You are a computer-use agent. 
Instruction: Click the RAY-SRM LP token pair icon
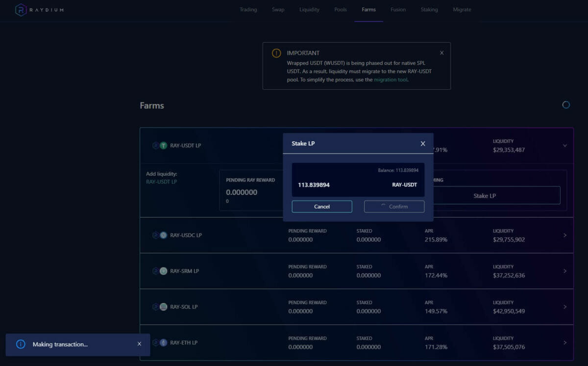click(160, 271)
